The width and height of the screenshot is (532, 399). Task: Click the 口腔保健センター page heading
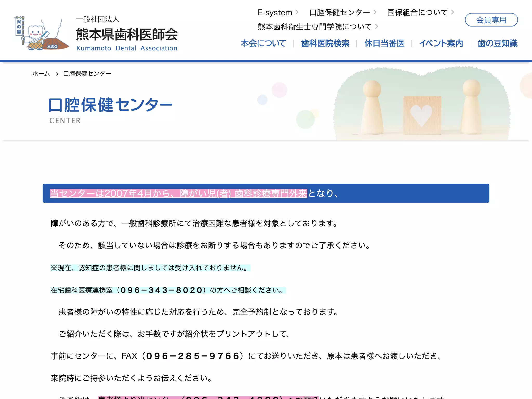click(x=110, y=105)
